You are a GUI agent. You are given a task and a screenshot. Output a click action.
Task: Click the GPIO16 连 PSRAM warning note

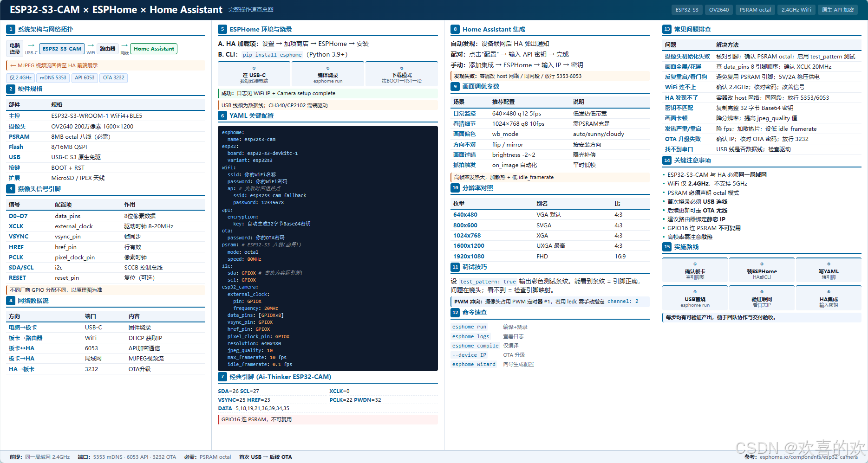(328, 419)
